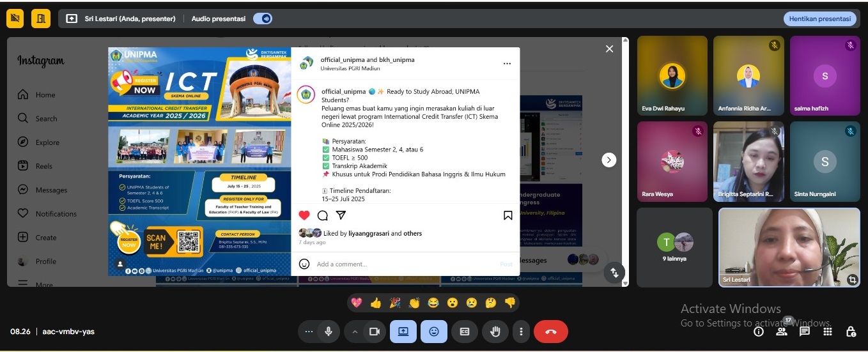Viewport: 868px width, 352px height.
Task: Open Messages in the Instagram sidebar
Action: click(x=42, y=190)
